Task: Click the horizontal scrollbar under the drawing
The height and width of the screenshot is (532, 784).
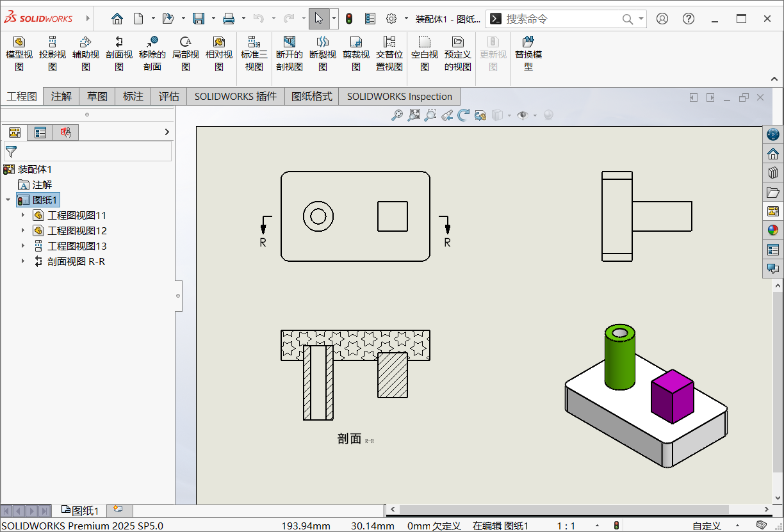Action: pyautogui.click(x=564, y=510)
